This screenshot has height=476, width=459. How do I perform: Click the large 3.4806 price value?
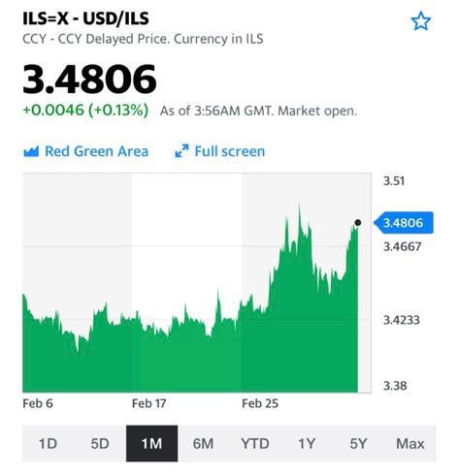(89, 79)
